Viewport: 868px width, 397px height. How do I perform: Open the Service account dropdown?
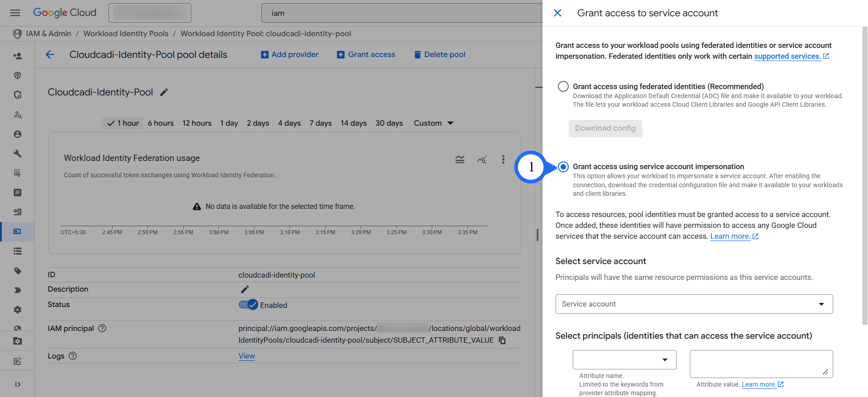tap(693, 304)
